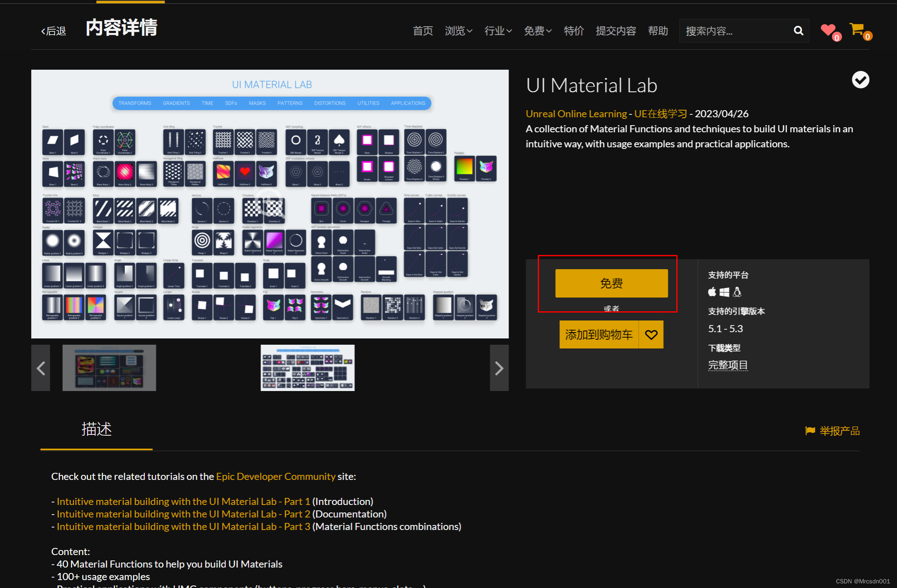Open the 完整项目 download type link
The image size is (897, 588).
(728, 365)
